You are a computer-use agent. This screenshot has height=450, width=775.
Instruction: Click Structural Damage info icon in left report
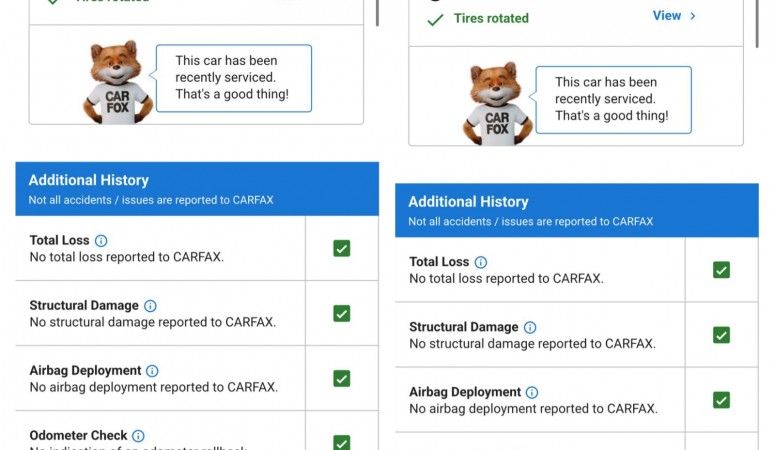pos(150,306)
